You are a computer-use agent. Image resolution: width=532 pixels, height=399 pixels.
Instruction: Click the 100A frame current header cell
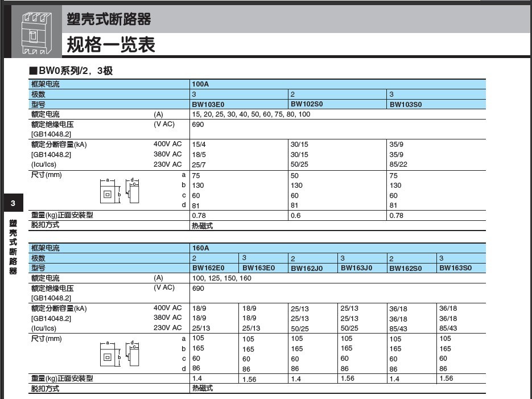click(200, 84)
